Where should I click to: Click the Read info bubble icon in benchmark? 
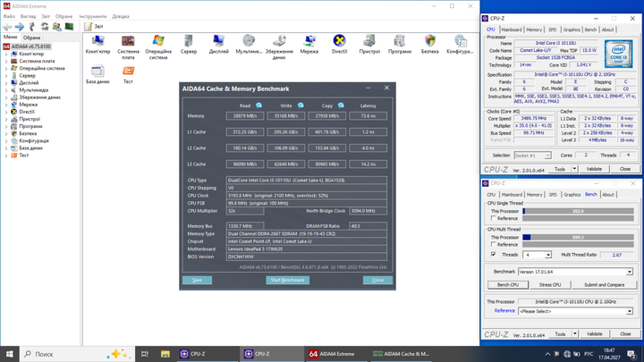(258, 105)
